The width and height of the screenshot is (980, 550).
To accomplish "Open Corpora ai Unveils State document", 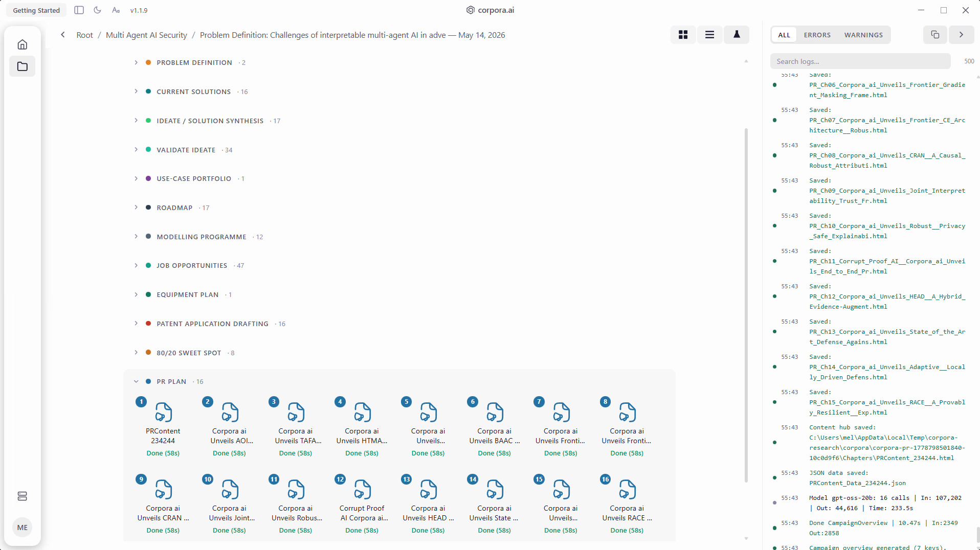I will pos(495,505).
